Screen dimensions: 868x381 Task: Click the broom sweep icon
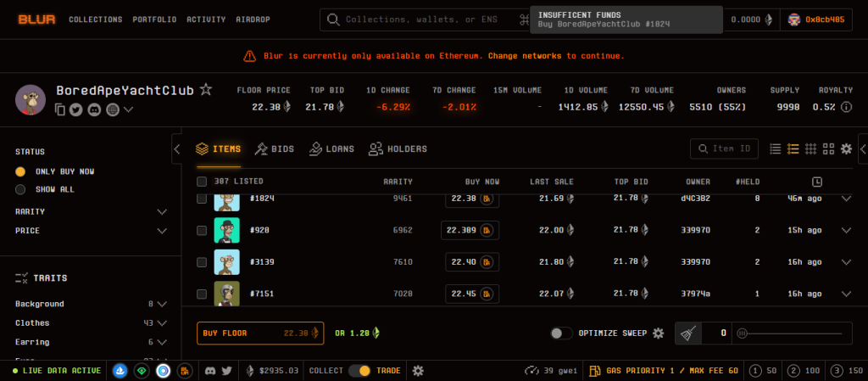(x=688, y=333)
